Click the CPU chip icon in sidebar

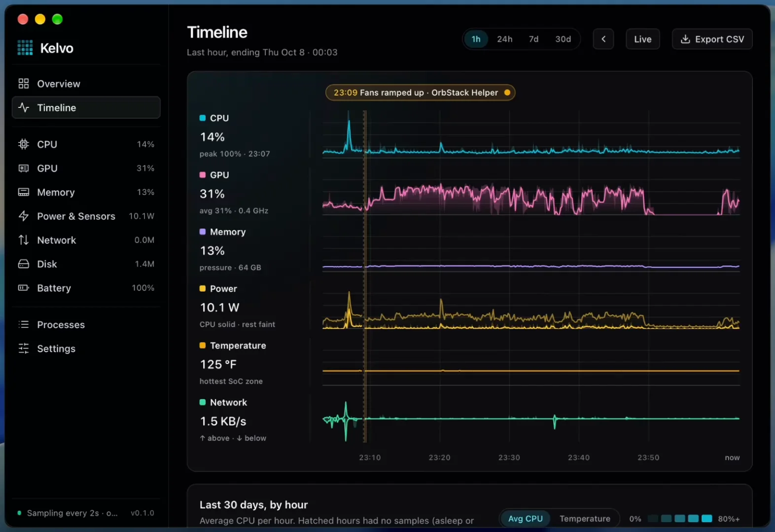pyautogui.click(x=24, y=144)
